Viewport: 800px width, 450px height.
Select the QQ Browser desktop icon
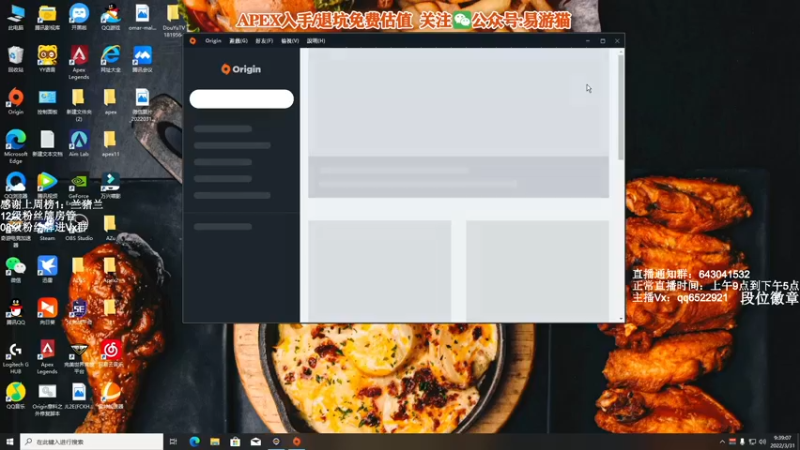tap(16, 186)
